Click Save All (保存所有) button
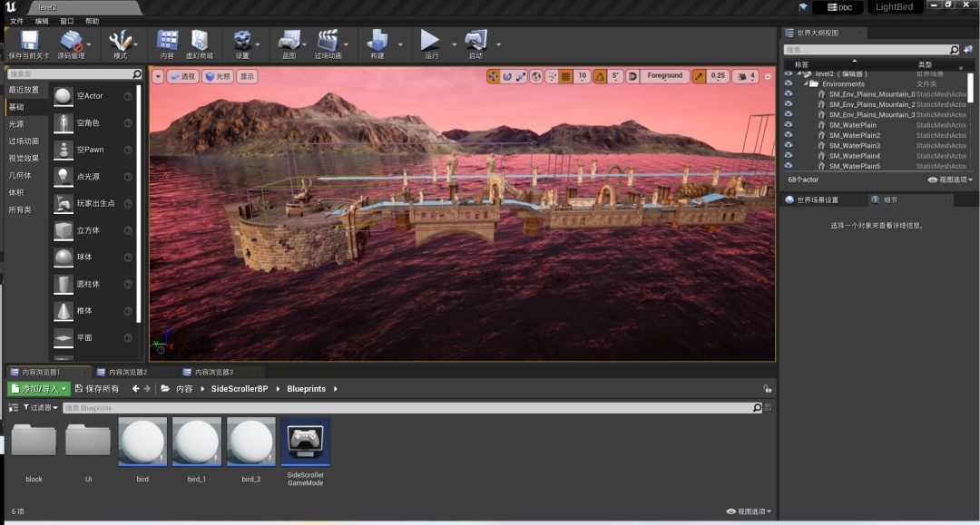This screenshot has width=980, height=525. [97, 389]
